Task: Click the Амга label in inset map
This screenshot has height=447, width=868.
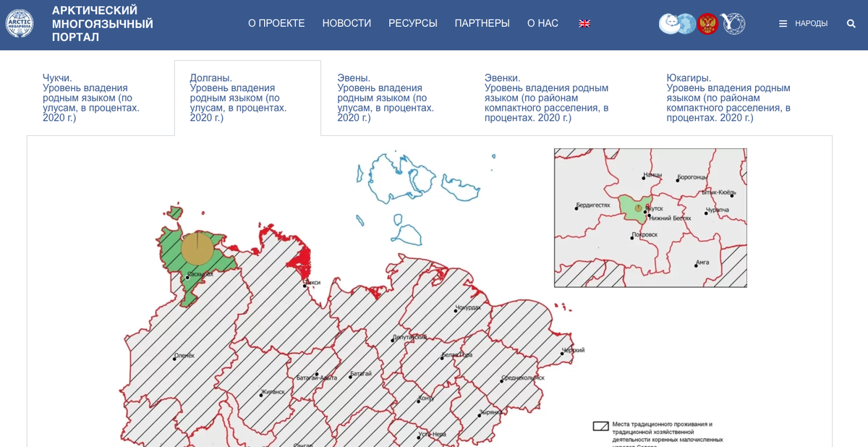Action: tap(702, 263)
